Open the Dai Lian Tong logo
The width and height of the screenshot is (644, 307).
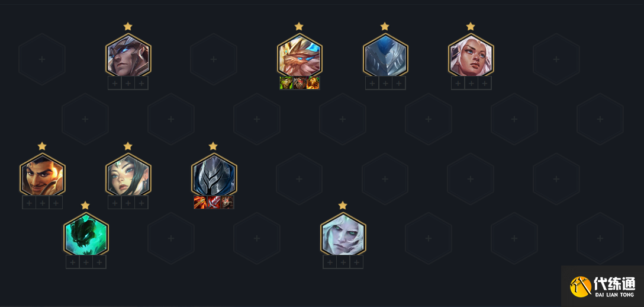click(603, 286)
